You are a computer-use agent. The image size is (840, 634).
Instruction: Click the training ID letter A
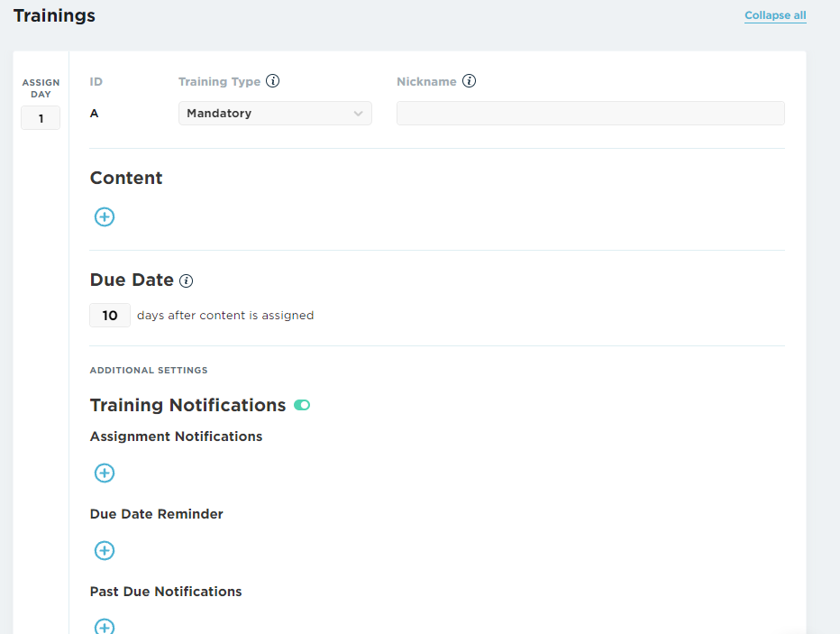[95, 113]
